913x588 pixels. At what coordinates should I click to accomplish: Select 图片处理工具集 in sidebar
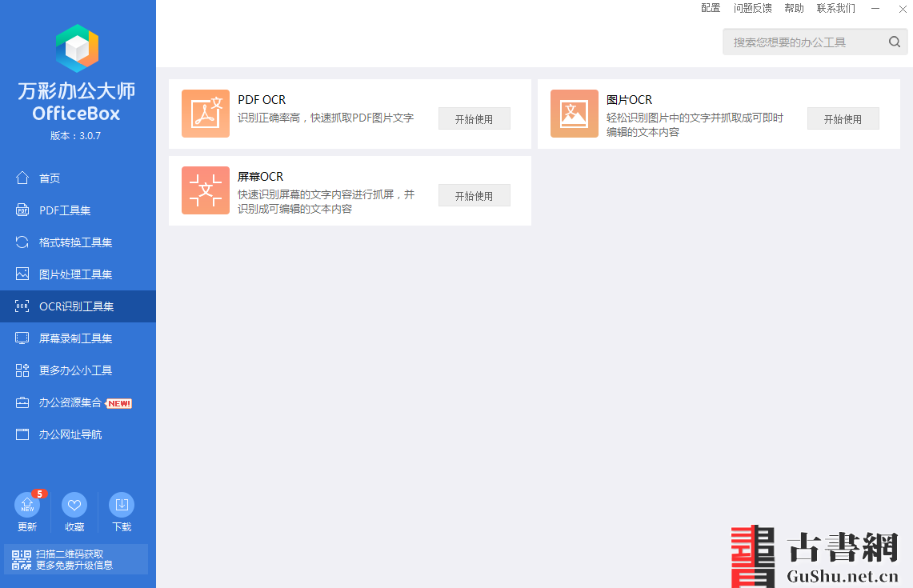click(x=78, y=274)
